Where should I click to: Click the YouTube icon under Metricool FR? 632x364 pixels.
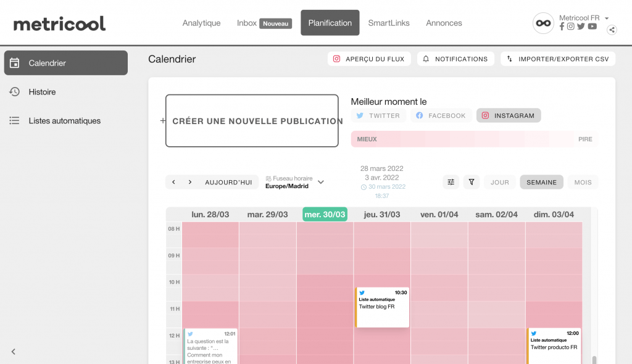coord(592,27)
